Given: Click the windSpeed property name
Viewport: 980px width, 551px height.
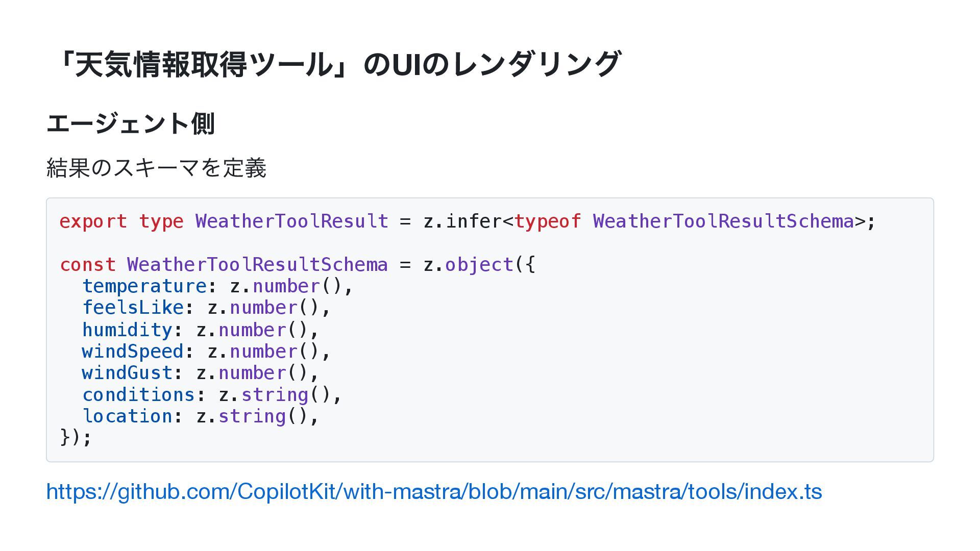Looking at the screenshot, I should click(133, 352).
